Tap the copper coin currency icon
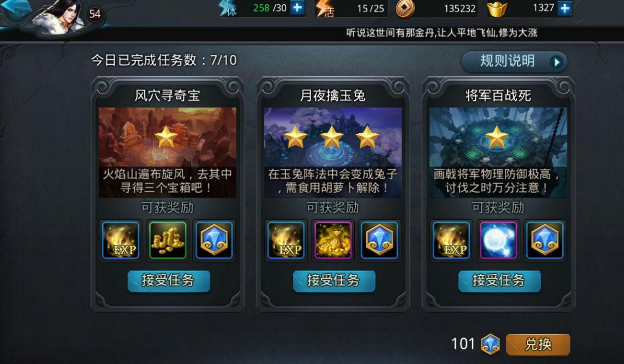624x364 pixels. pyautogui.click(x=405, y=8)
